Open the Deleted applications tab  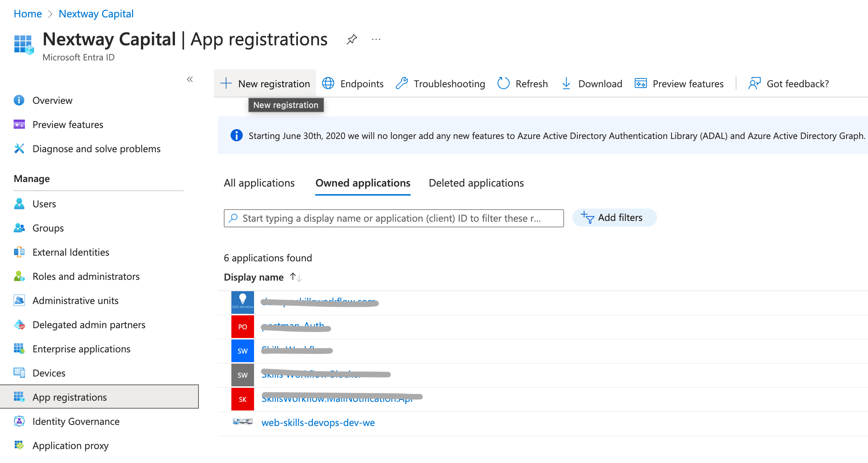click(x=476, y=183)
